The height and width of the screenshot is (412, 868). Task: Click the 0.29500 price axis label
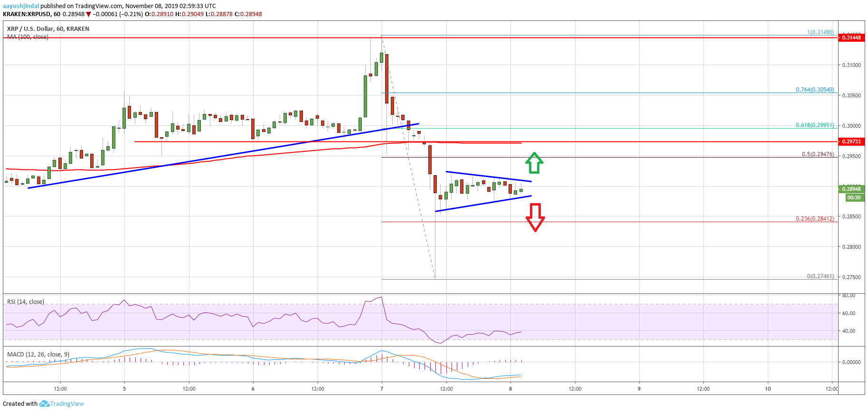851,156
